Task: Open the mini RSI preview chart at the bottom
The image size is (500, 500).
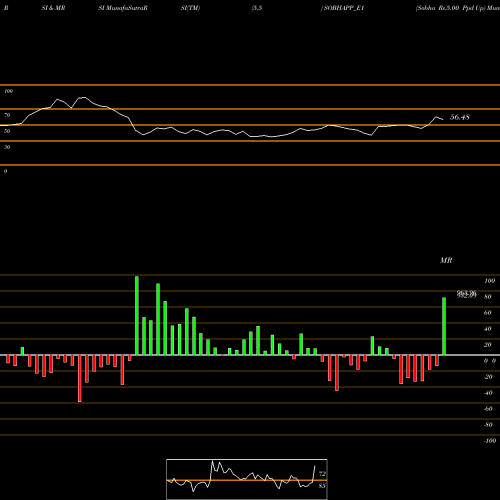Action: tap(247, 479)
